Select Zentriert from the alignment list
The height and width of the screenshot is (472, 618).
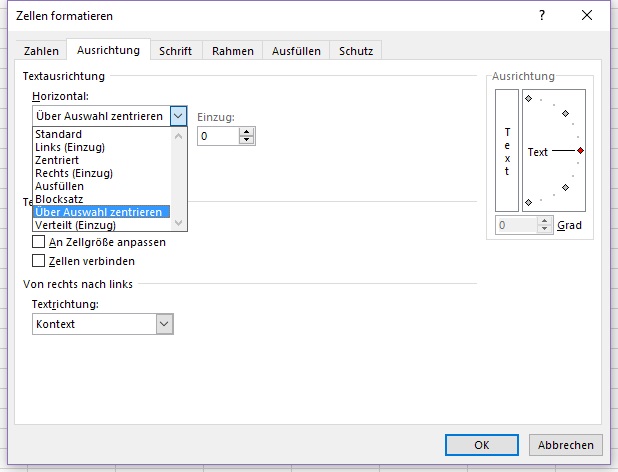60,160
